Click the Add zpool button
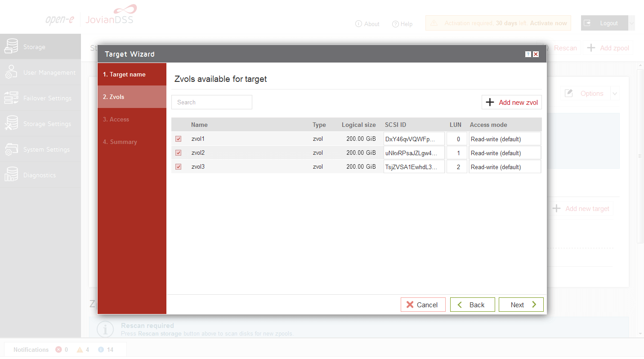Screen dimensions: 644x359 (x=608, y=48)
